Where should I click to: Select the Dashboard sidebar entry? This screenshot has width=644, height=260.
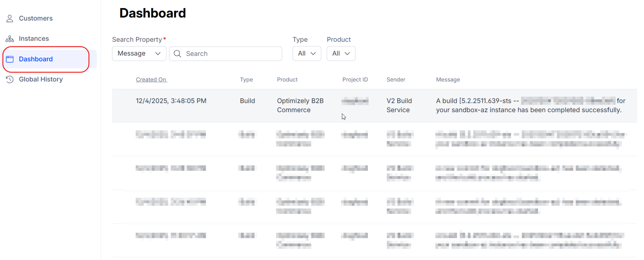coord(36,59)
